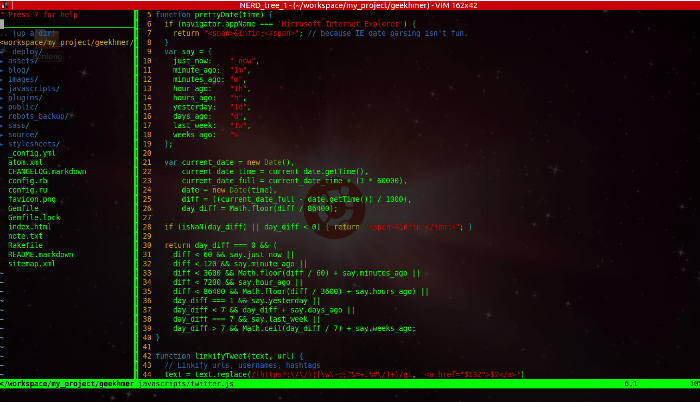Click NERDTree status line path geekhmer
Image resolution: width=700 pixels, height=402 pixels.
[x=67, y=384]
